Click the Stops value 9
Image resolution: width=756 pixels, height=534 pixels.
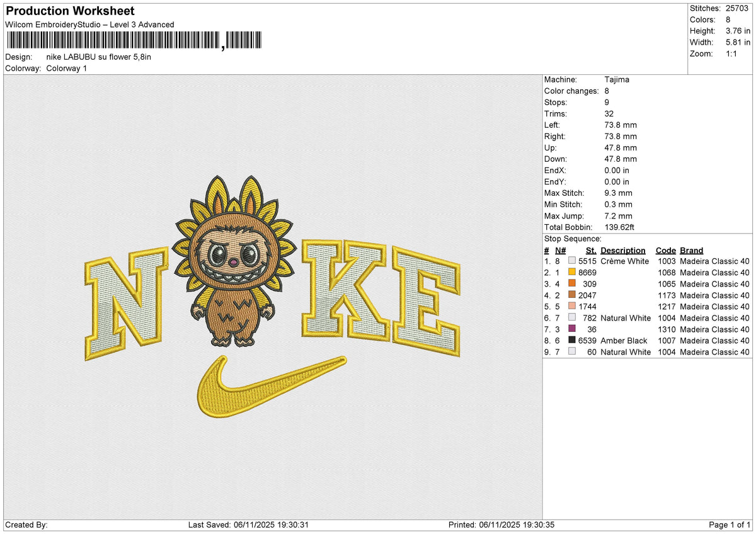[607, 103]
